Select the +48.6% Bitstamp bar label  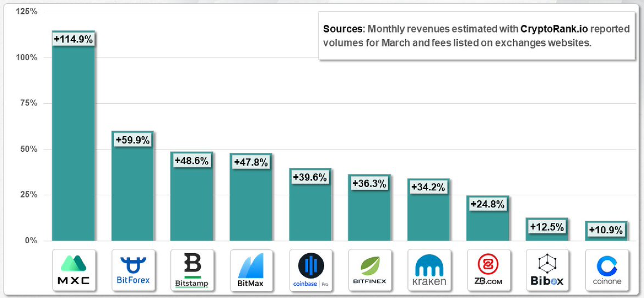click(192, 161)
